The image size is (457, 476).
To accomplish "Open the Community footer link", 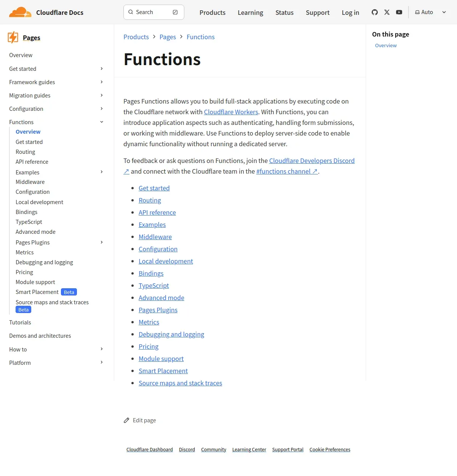I will [214, 450].
